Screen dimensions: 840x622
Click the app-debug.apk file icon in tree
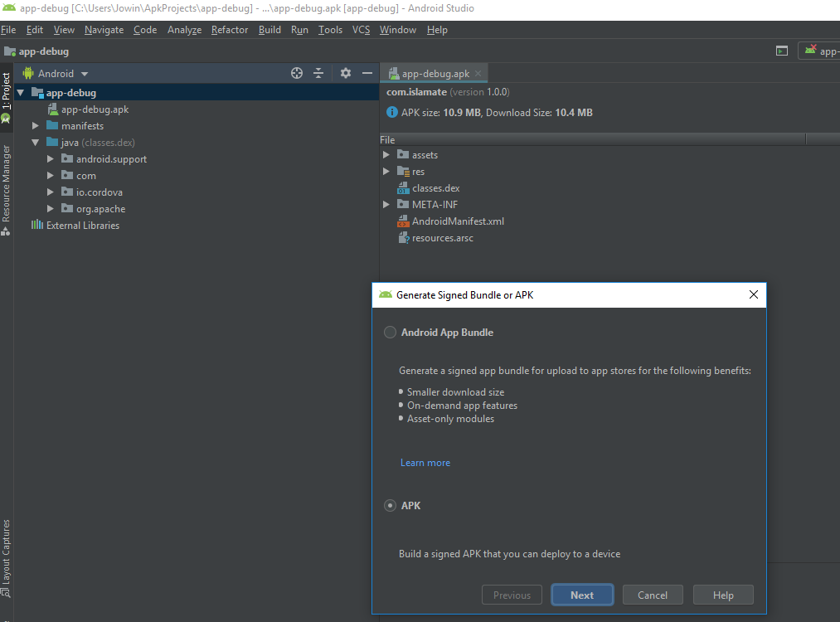[x=53, y=109]
